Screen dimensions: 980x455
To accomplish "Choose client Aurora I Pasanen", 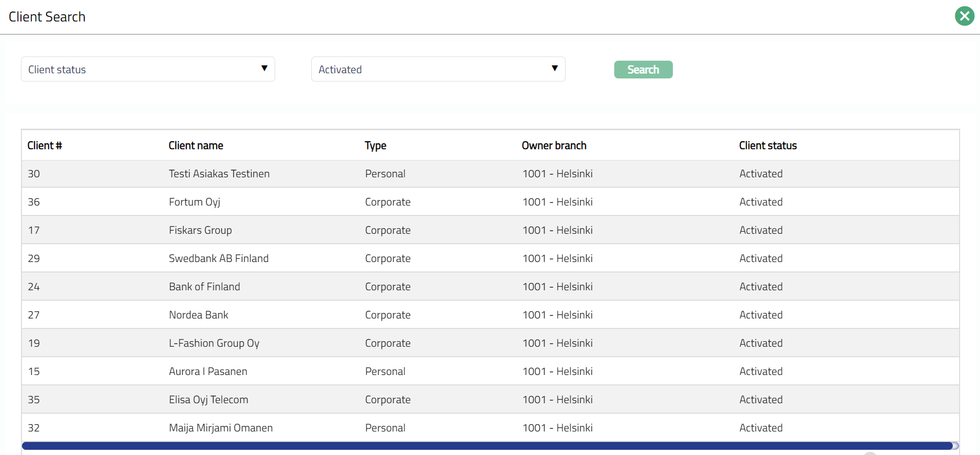I will tap(208, 371).
